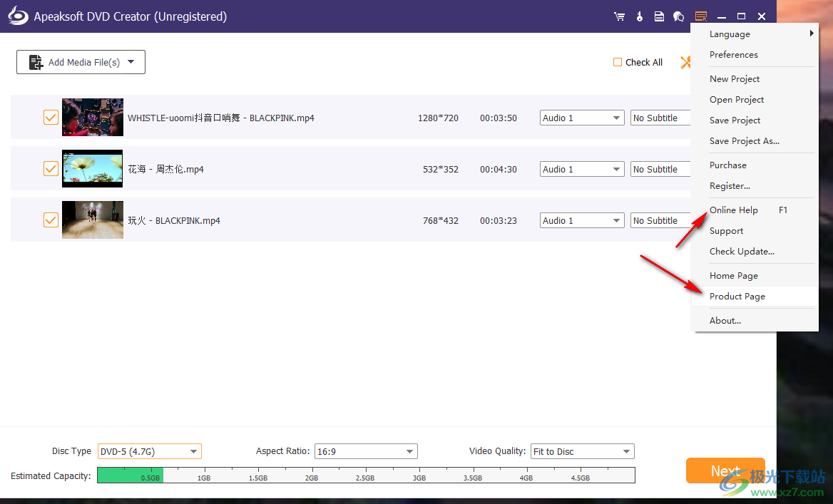Click resolution value 532*352

(441, 170)
